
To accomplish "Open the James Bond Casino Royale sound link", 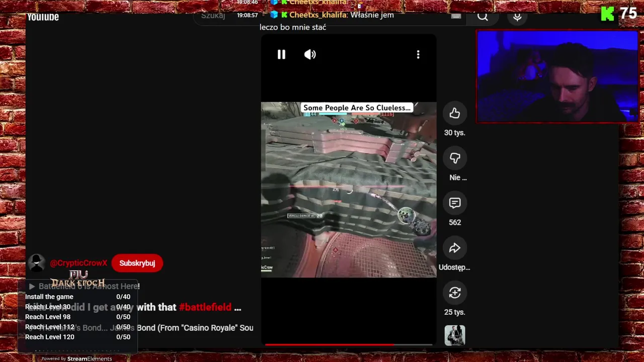I will 141,328.
